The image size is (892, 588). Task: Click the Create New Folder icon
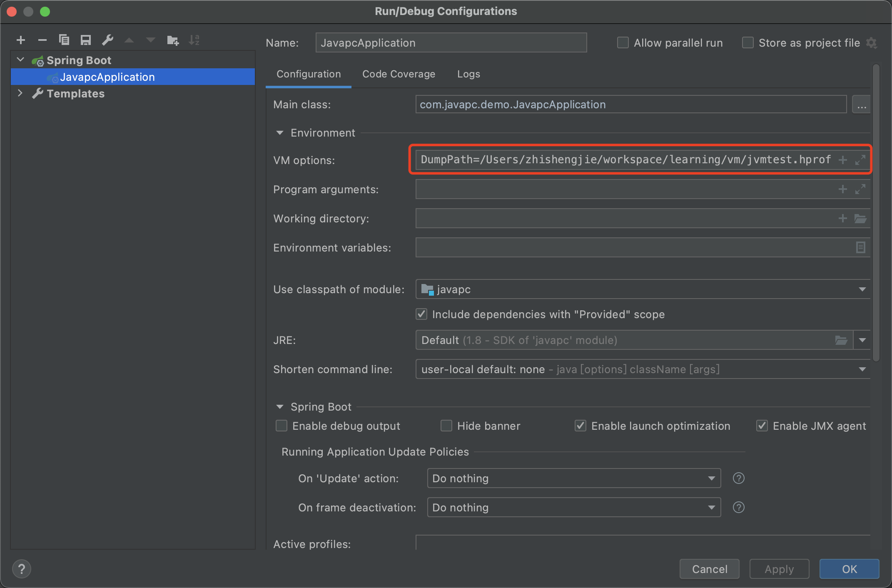[172, 40]
